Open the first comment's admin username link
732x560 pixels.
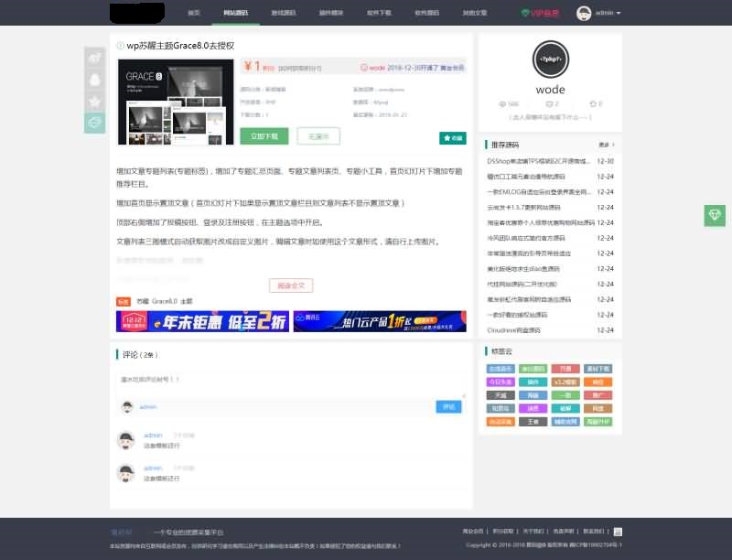[153, 436]
